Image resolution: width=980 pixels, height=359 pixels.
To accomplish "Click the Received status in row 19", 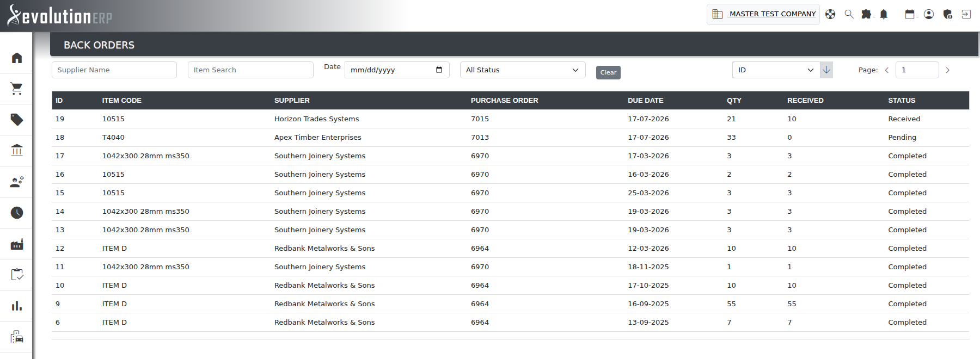I will [x=904, y=119].
